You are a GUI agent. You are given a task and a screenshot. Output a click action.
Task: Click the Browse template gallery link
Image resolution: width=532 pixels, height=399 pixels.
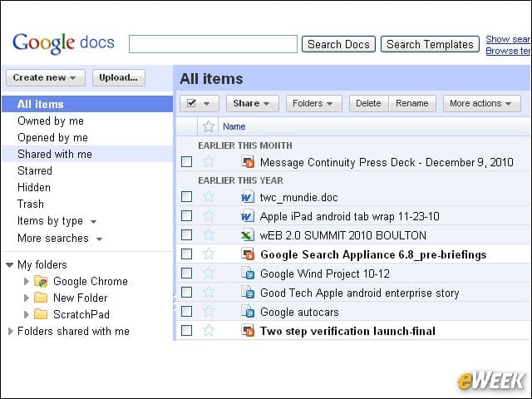point(508,51)
